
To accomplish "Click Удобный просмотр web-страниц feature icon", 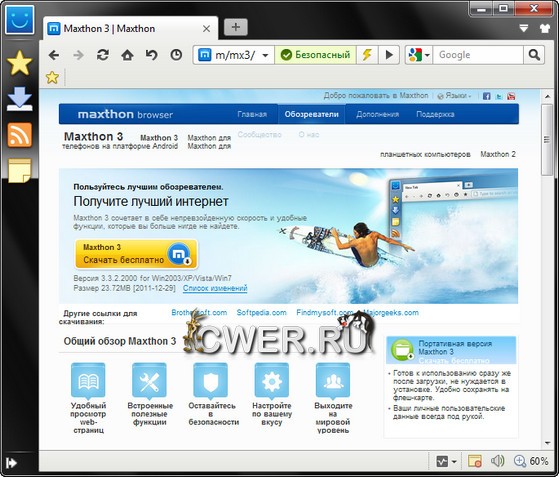I will click(88, 380).
